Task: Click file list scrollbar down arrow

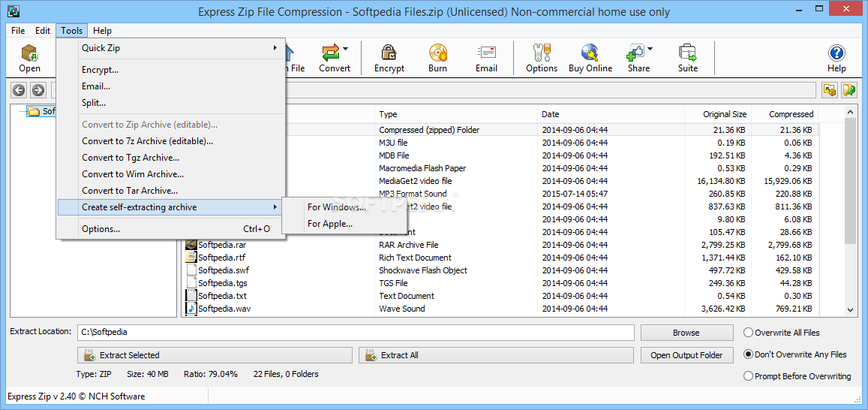Action: tap(851, 310)
